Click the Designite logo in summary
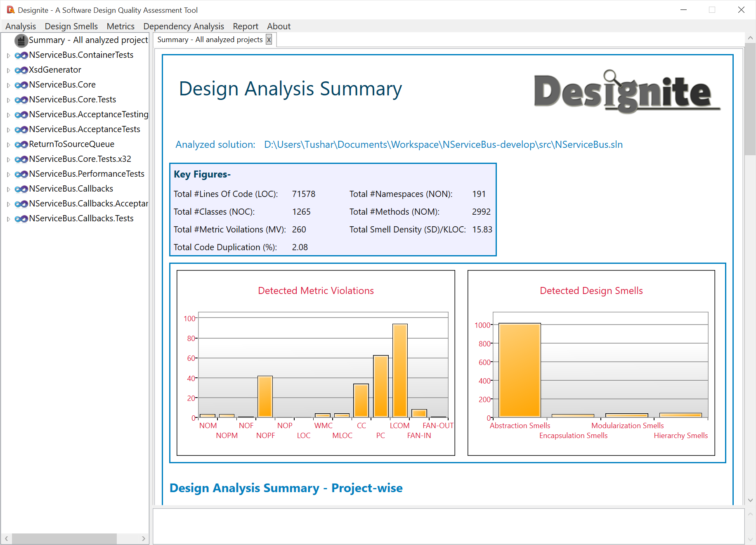756x545 pixels. click(627, 92)
